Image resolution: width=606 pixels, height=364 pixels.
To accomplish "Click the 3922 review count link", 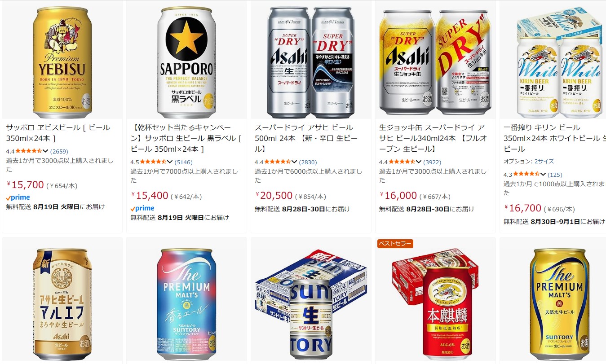I will 432,162.
